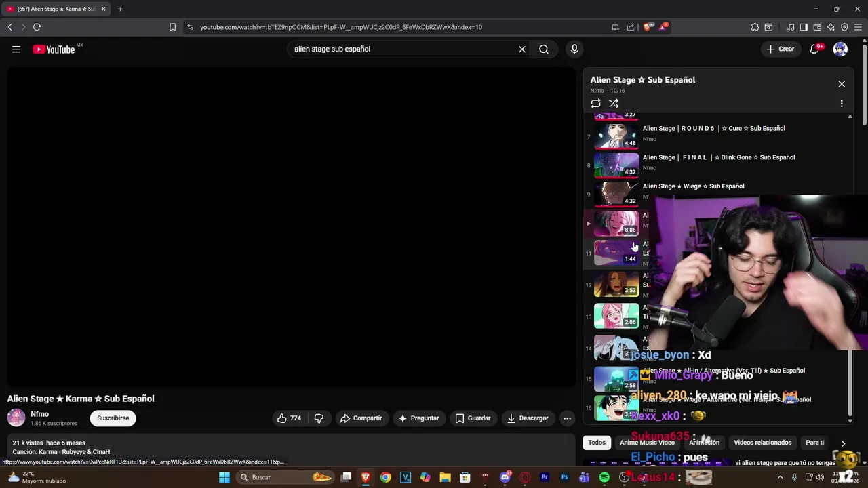Reload the page

coord(37,27)
